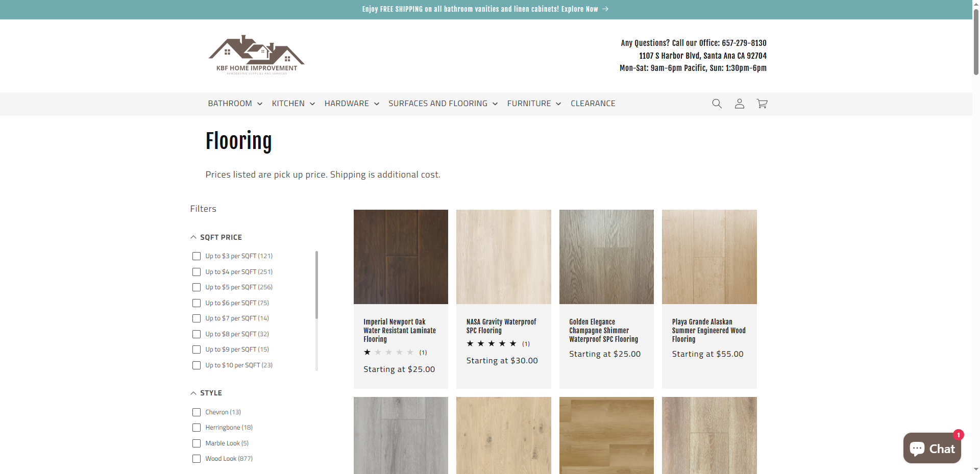Collapse the STYLE filter section
The height and width of the screenshot is (474, 980).
point(193,392)
